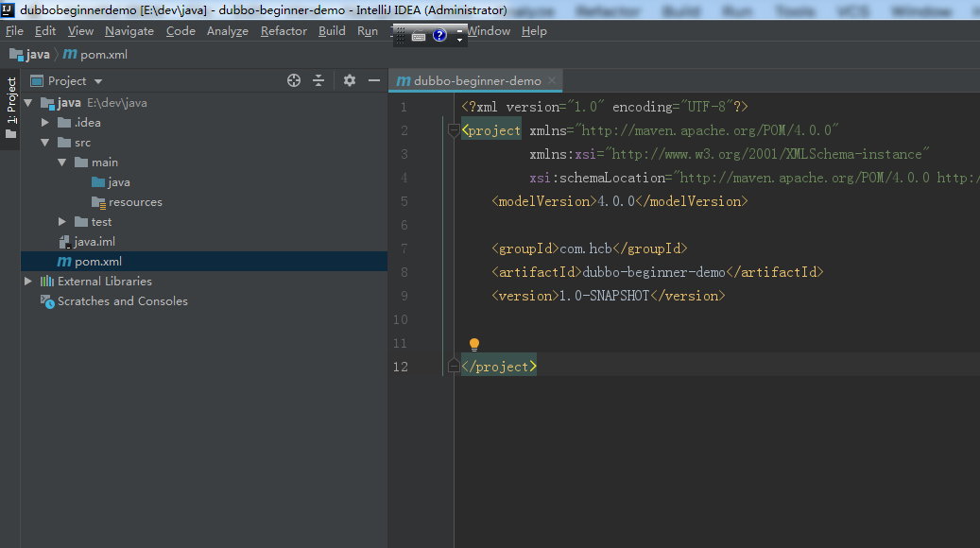Click modelVersion value 4.0.0
The width and height of the screenshot is (980, 548).
point(616,201)
